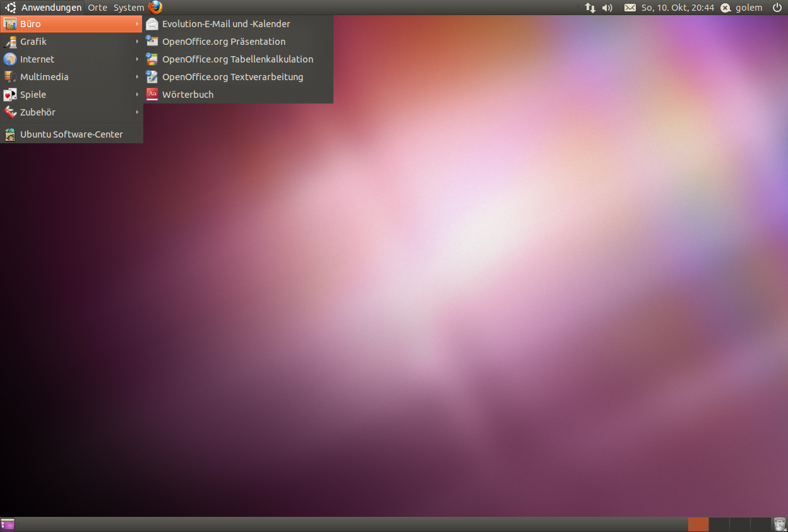Click the Ubuntu logo icon in top panel
The width and height of the screenshot is (788, 532).
[11, 8]
